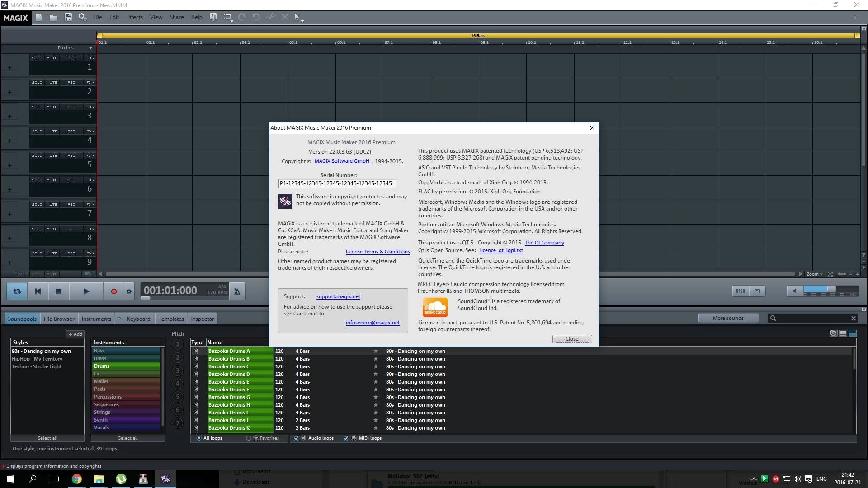Click the context help question mark icon
The height and width of the screenshot is (488, 868).
click(x=213, y=17)
